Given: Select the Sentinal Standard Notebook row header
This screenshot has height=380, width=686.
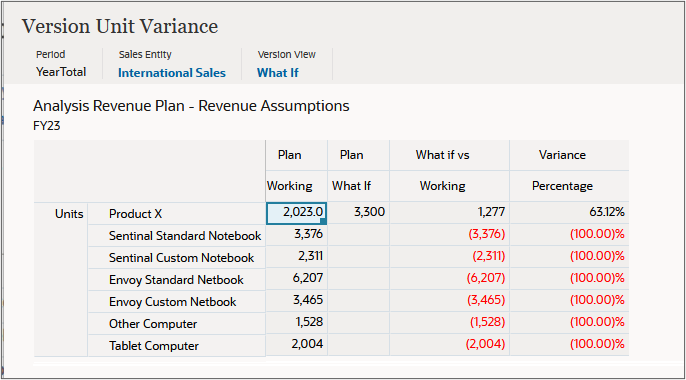Looking at the screenshot, I should (x=177, y=236).
